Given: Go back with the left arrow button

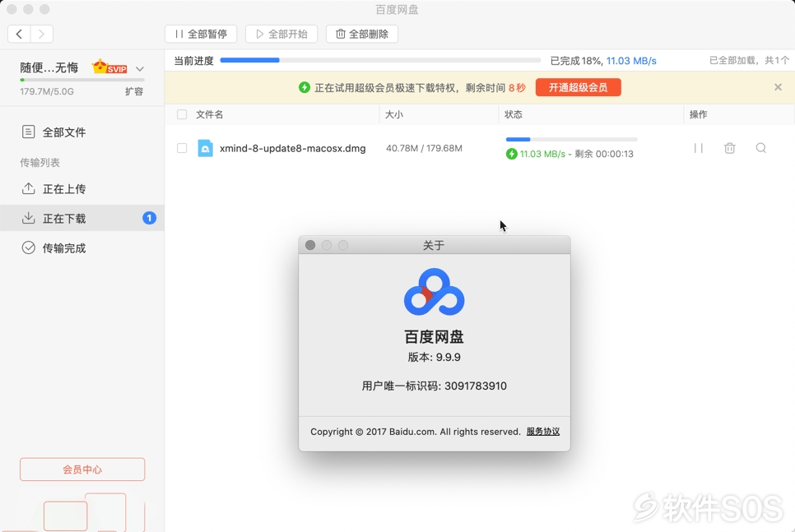Looking at the screenshot, I should click(x=19, y=34).
